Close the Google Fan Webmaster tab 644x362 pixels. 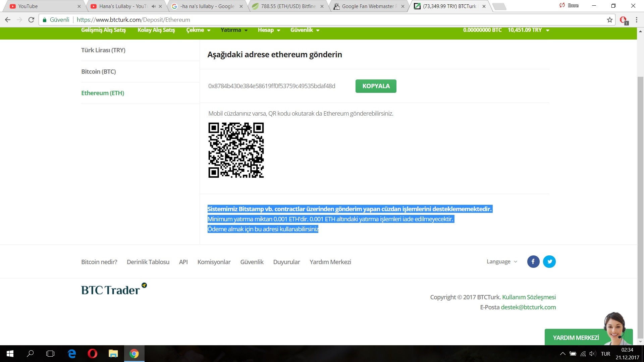[403, 6]
